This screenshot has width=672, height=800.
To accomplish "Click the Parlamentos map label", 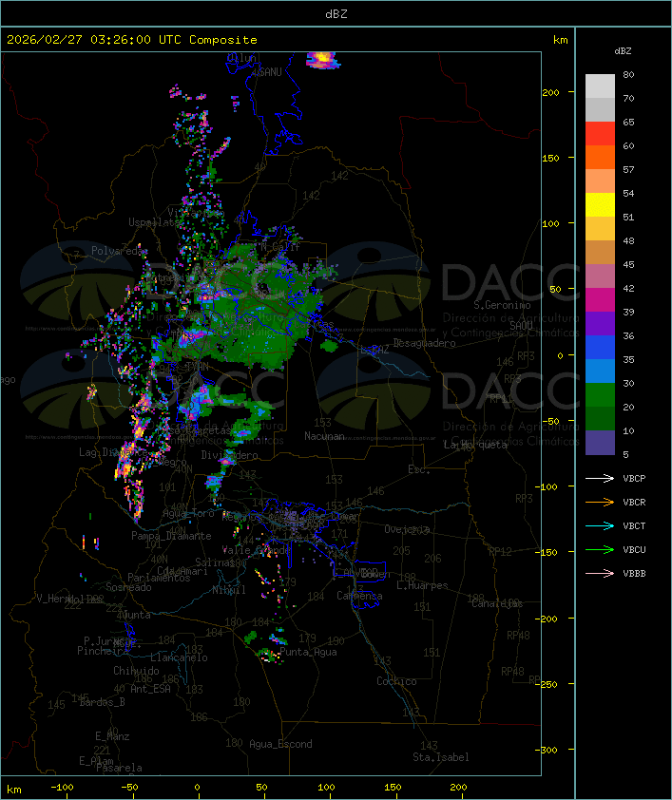I will (x=159, y=578).
